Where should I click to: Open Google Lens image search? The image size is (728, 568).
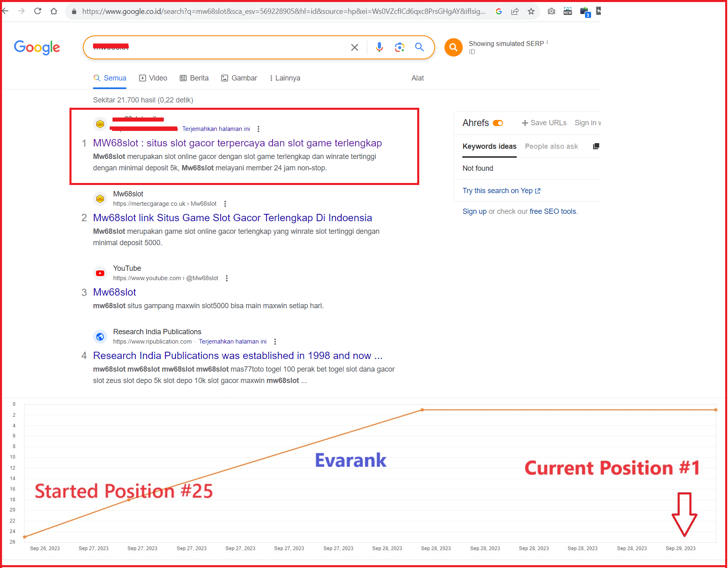click(400, 47)
